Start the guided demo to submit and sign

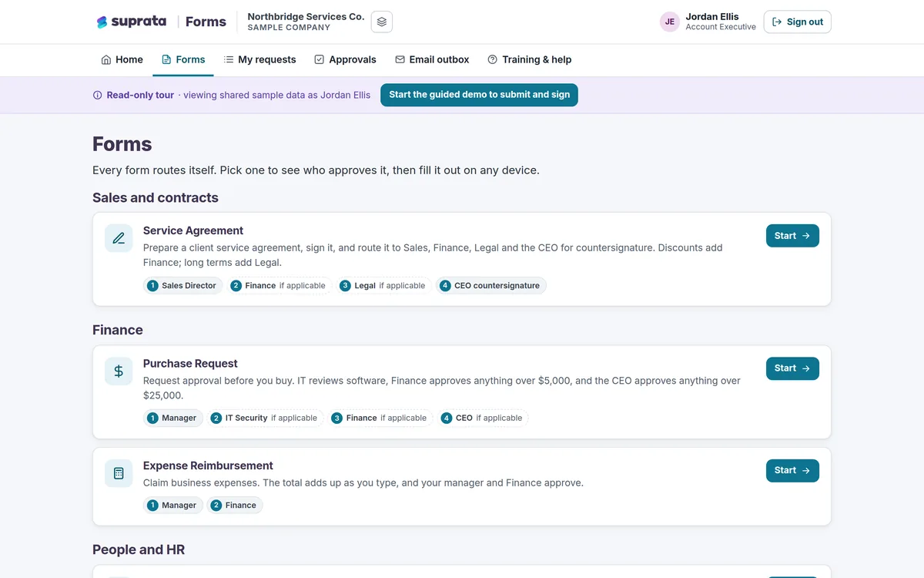pos(479,95)
